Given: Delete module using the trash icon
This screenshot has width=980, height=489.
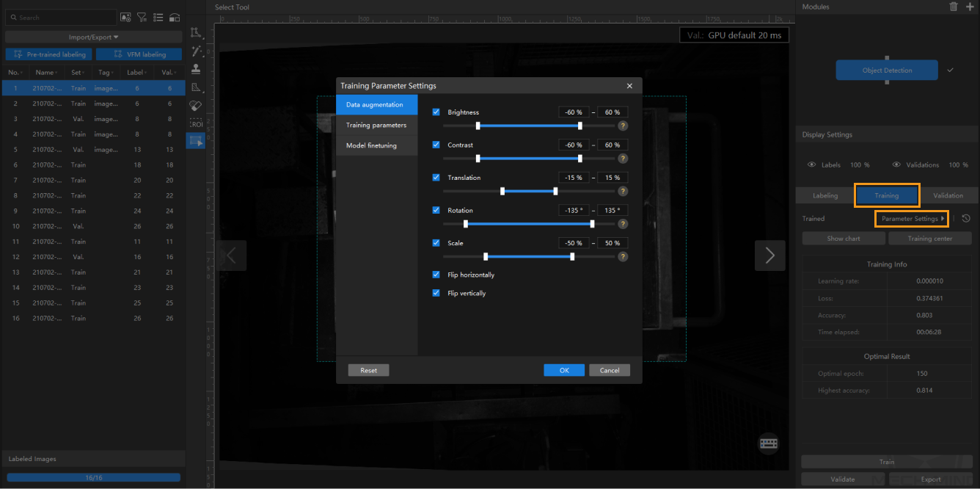Looking at the screenshot, I should click(x=954, y=7).
